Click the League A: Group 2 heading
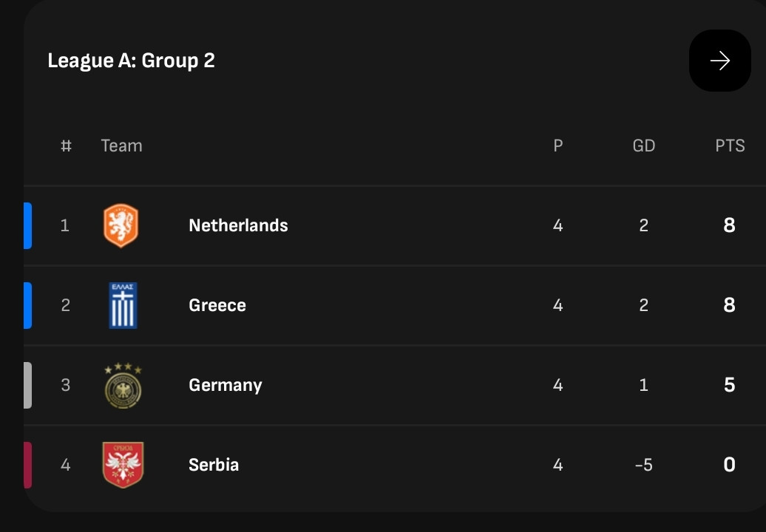The image size is (766, 532). (x=132, y=61)
